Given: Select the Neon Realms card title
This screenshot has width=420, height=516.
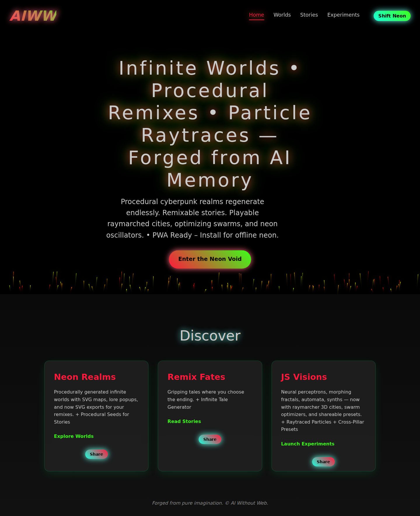Looking at the screenshot, I should pyautogui.click(x=85, y=377).
